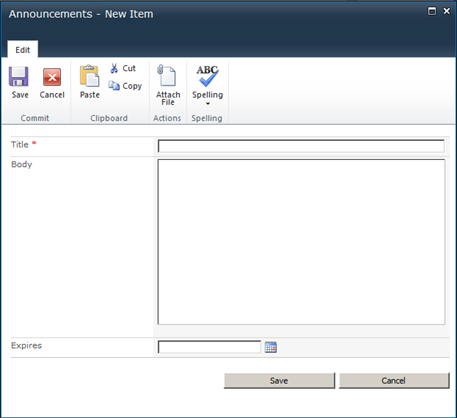The width and height of the screenshot is (457, 418).
Task: Open the calendar date picker icon
Action: 271,347
